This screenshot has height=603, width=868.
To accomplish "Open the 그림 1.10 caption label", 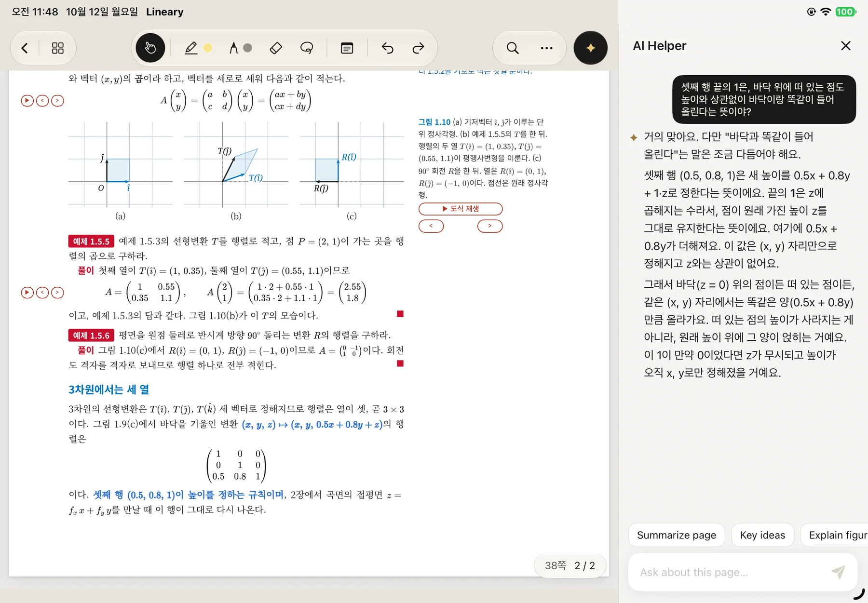I will [x=434, y=122].
